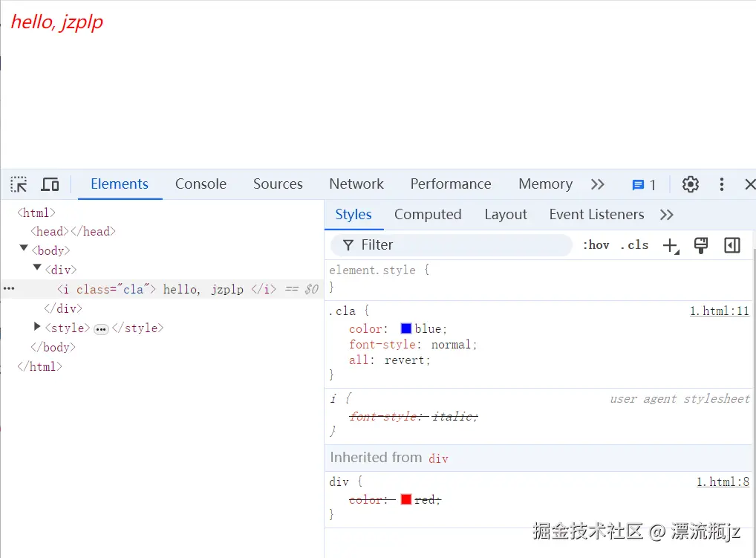This screenshot has height=558, width=756.
Task: Click the sidebar layout toggle icon
Action: pyautogui.click(x=732, y=245)
